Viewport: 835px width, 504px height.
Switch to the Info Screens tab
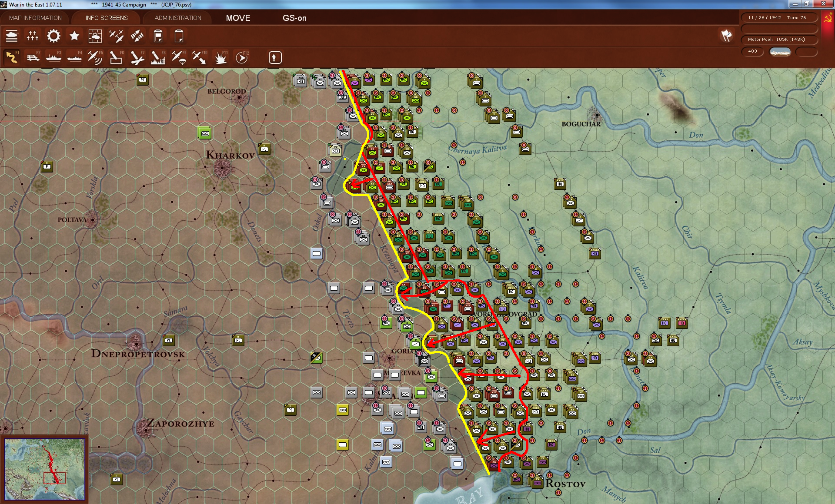[107, 18]
